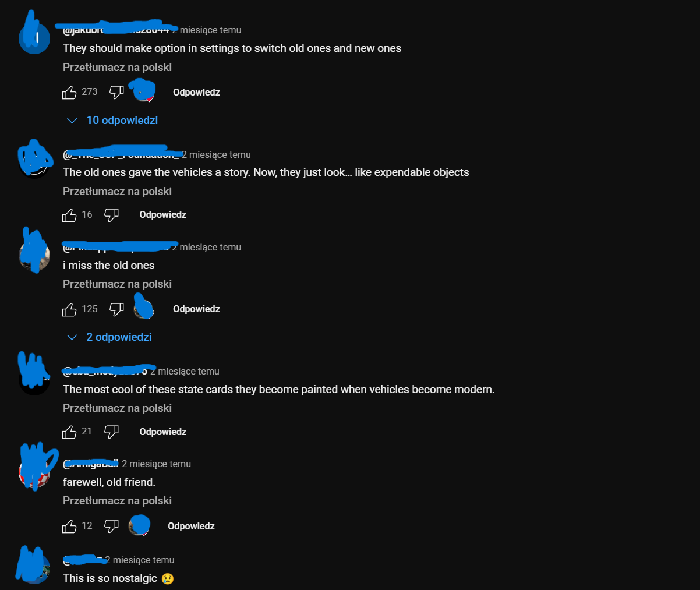This screenshot has height=590, width=700.
Task: Like the 'state cards' comment with 21 likes
Action: click(x=69, y=432)
